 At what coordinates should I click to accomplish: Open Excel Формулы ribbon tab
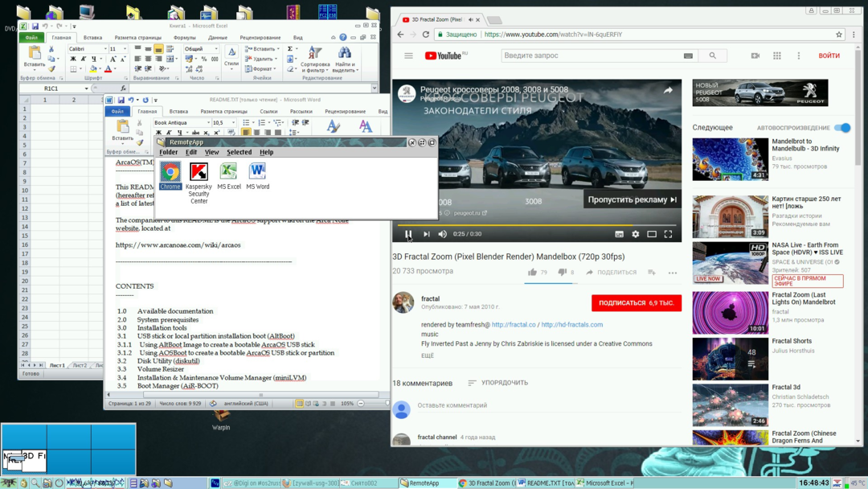pos(184,38)
